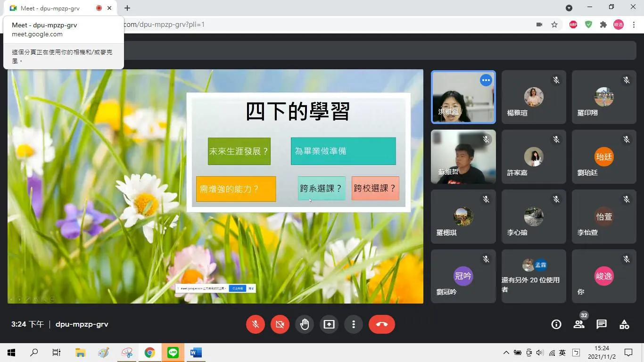Open the volume control in system tray
The width and height of the screenshot is (644, 362).
pyautogui.click(x=540, y=353)
